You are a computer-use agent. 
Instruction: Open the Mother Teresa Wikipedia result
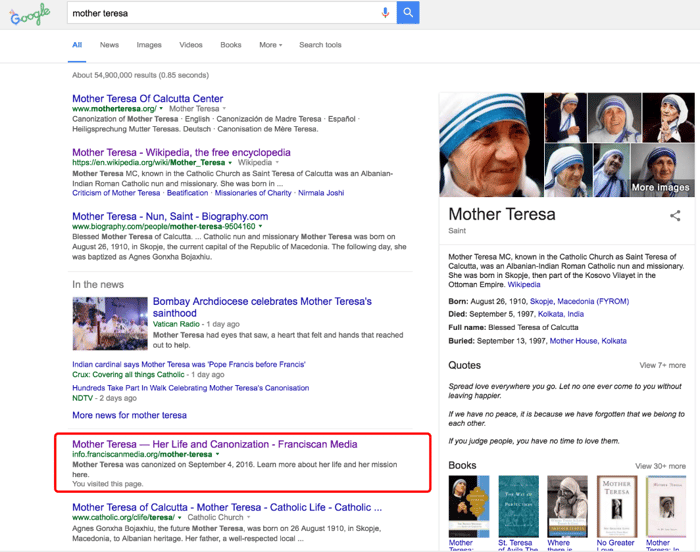(181, 153)
